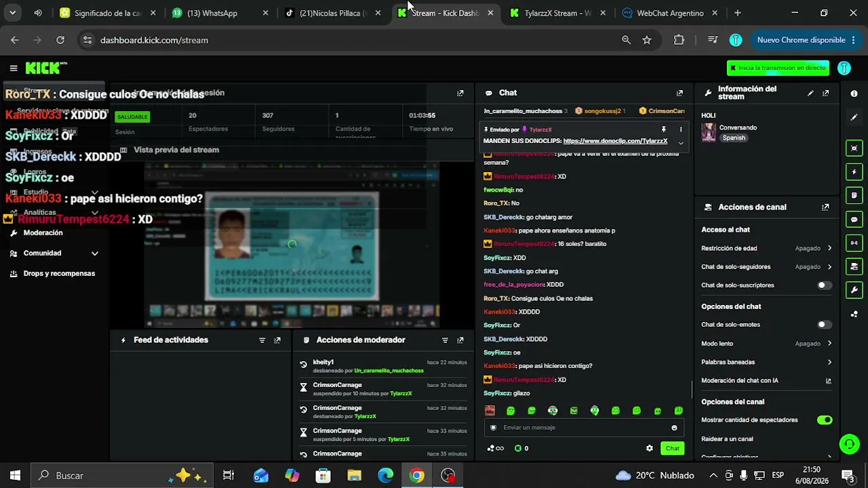Open the donoclip.com/TylarzzX link
868x488 pixels.
[x=615, y=141]
